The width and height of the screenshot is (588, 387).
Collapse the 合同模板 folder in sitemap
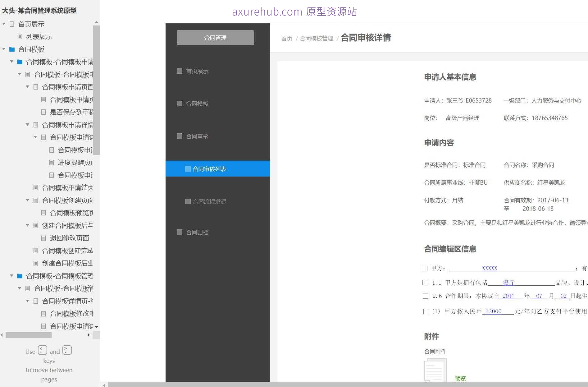coord(4,49)
